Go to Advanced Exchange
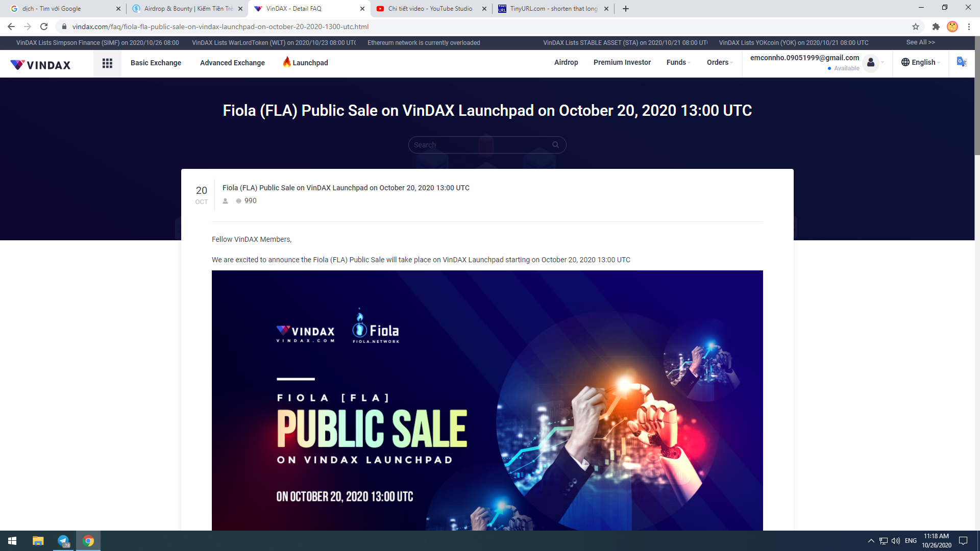Viewport: 980px width, 551px height. tap(232, 63)
